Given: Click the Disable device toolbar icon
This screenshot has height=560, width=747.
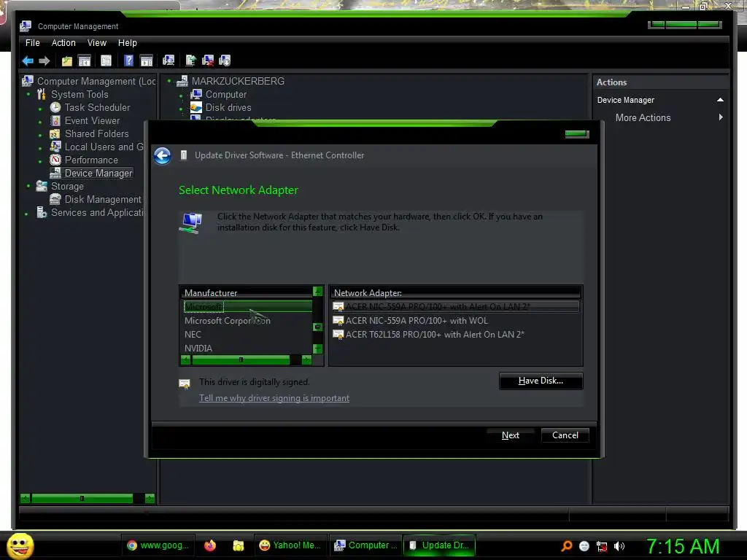Looking at the screenshot, I should [225, 61].
